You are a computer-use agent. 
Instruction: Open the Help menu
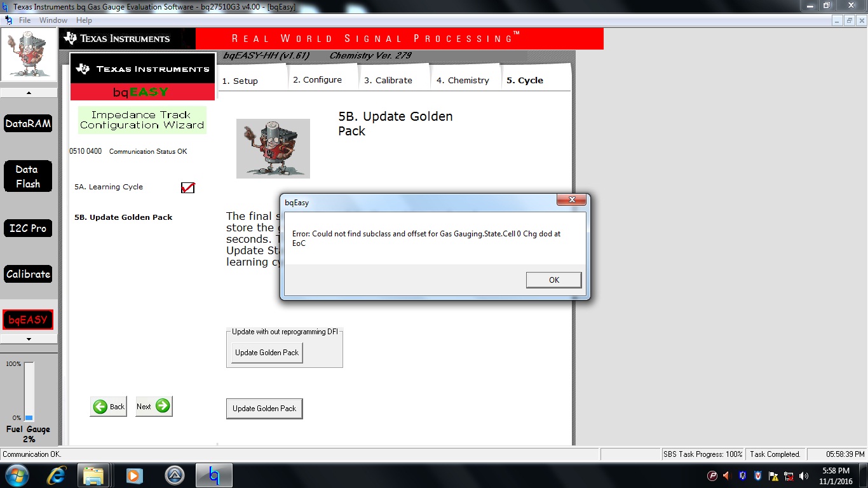(84, 20)
